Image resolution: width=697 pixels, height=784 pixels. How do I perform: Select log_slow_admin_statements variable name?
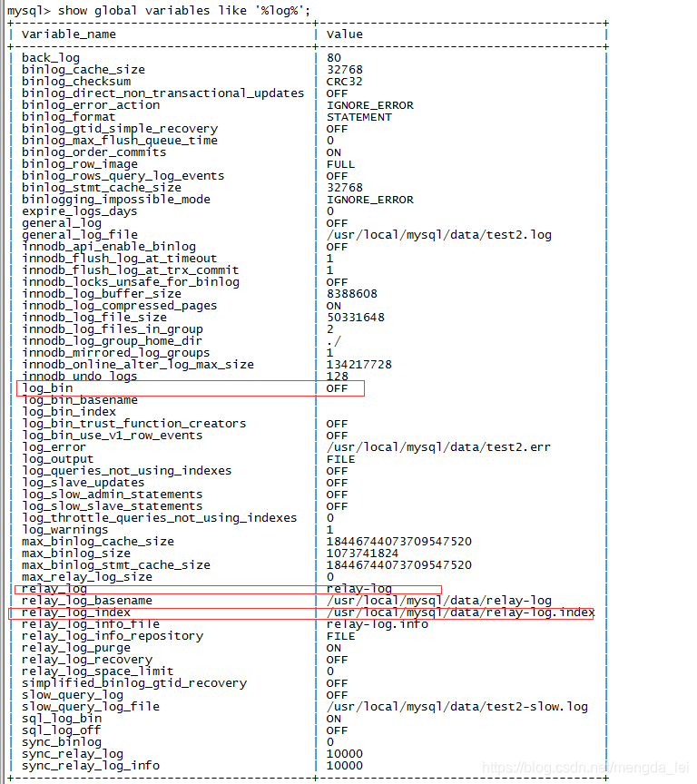click(x=113, y=495)
